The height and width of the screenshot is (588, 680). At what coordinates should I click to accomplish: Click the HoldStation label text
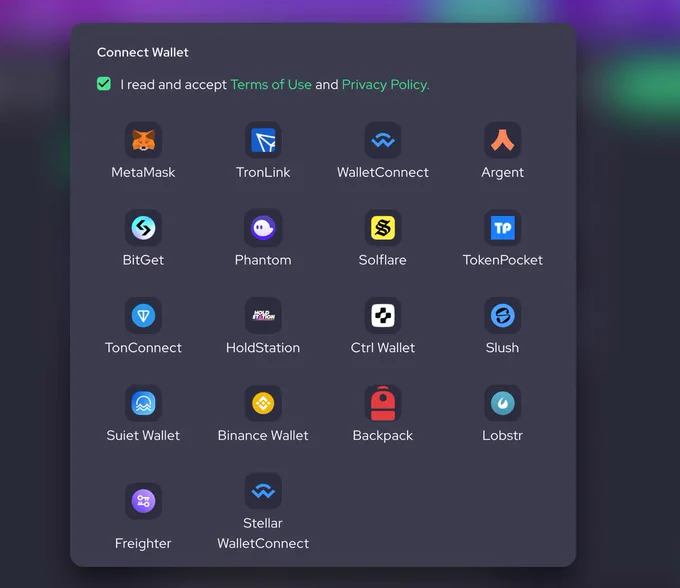pyautogui.click(x=263, y=347)
